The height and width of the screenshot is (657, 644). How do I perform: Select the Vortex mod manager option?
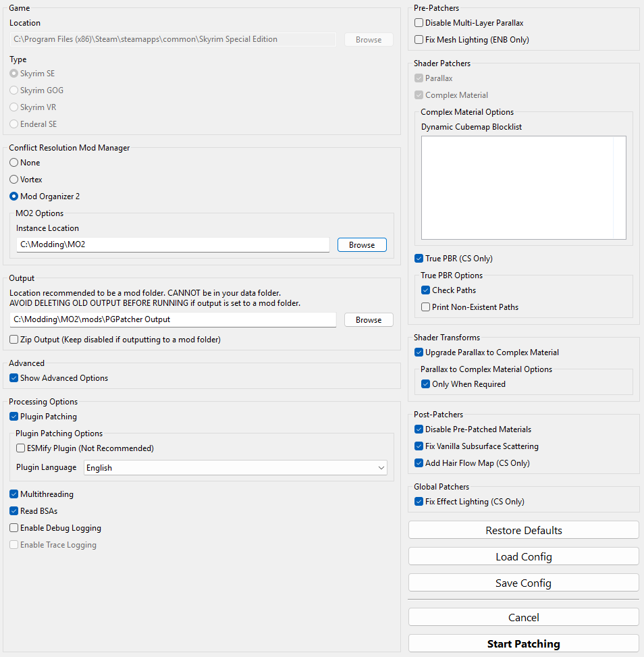[14, 180]
